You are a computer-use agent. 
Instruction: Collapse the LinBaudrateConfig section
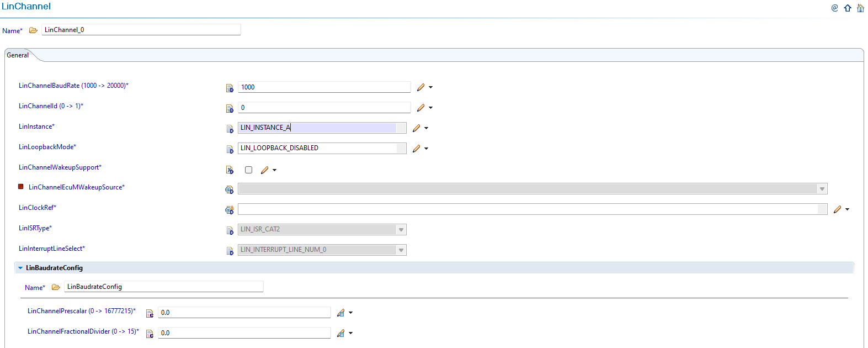20,268
